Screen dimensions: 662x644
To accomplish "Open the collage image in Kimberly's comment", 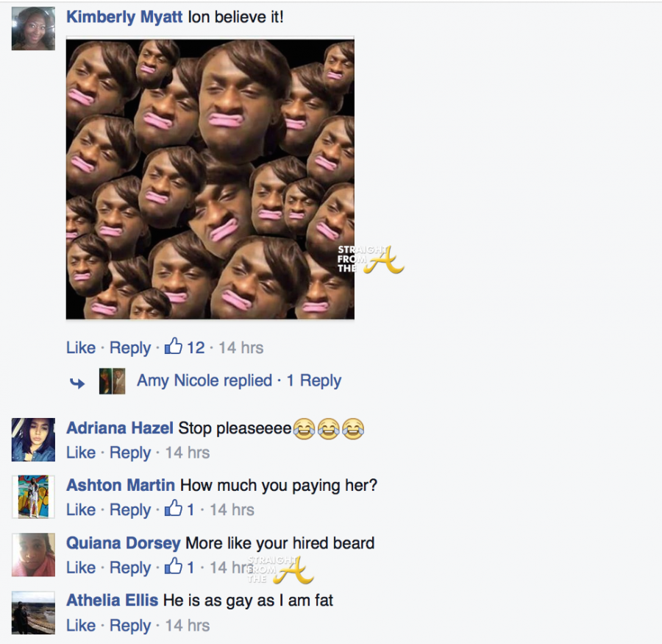I will pyautogui.click(x=210, y=179).
